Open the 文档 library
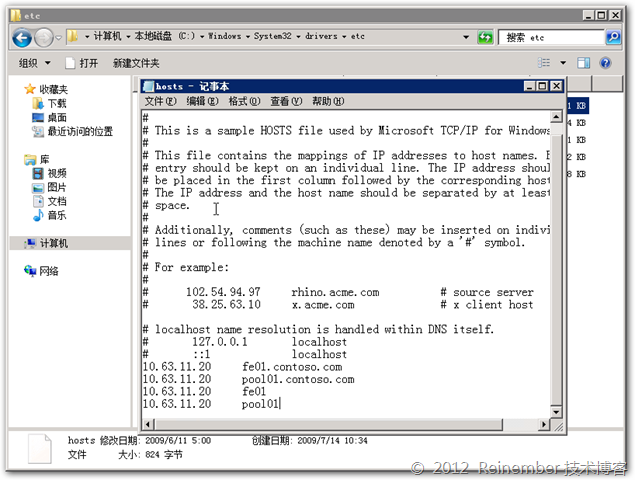 [x=56, y=201]
